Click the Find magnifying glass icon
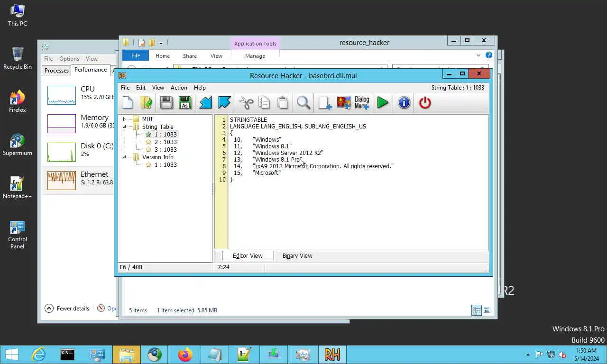The height and width of the screenshot is (364, 607). pos(303,103)
